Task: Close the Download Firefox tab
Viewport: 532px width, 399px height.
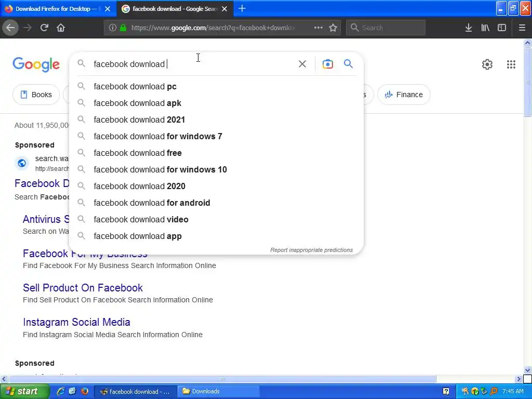Action: [x=108, y=9]
